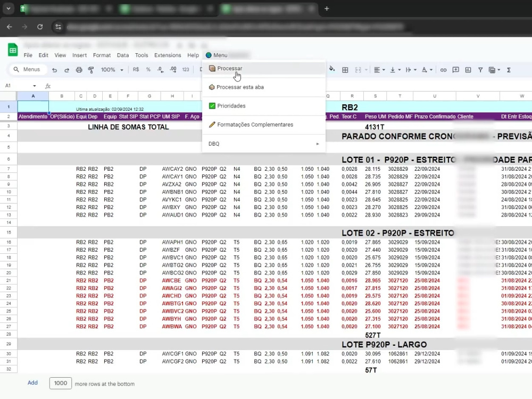Select Processar esta aba
Screen dimensions: 532x399
coord(264,87)
